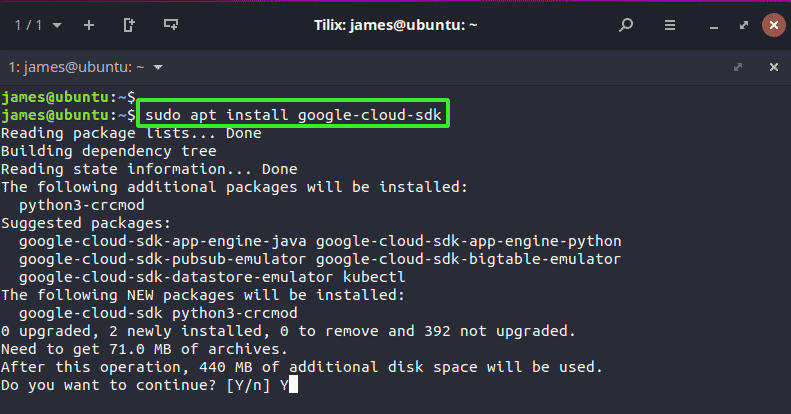Open the "1 / 1" session switcher dropdown
Viewport: 791px width, 414px height.
click(x=38, y=25)
